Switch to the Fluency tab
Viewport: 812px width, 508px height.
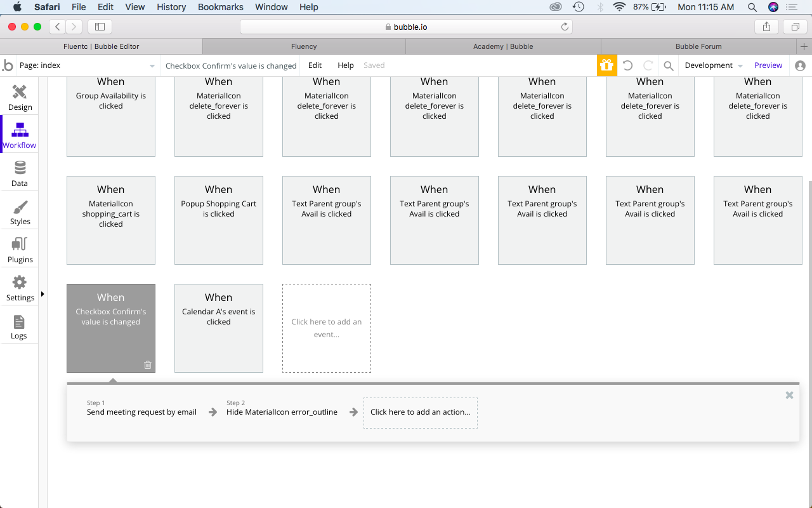pos(304,46)
